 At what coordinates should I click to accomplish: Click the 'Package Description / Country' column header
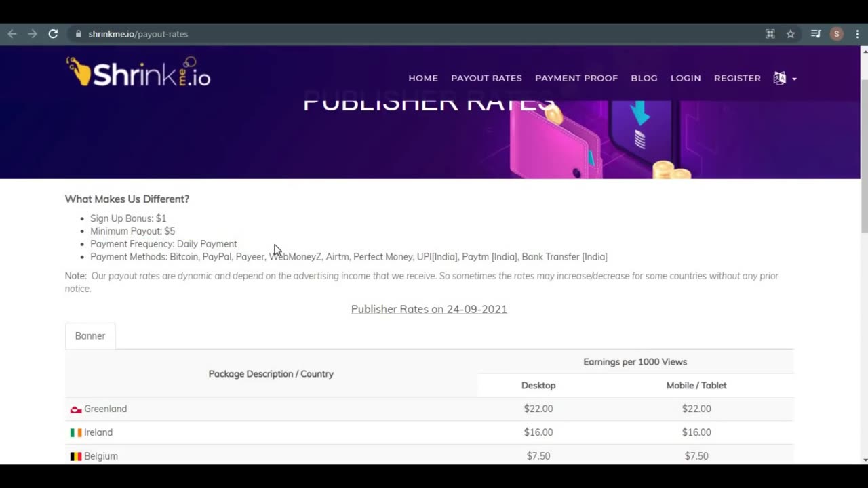(x=271, y=374)
